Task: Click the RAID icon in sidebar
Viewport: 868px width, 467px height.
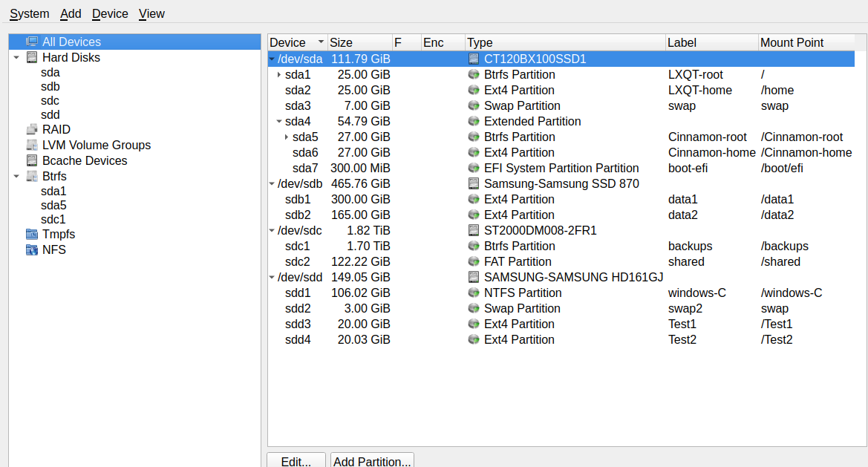Action: click(32, 130)
